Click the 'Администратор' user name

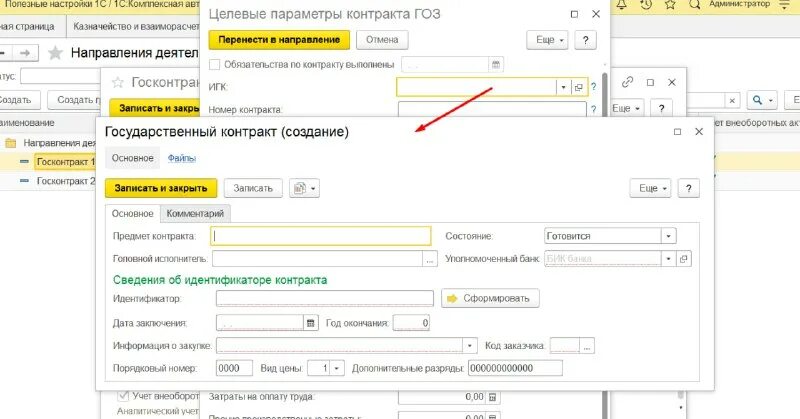click(x=739, y=4)
